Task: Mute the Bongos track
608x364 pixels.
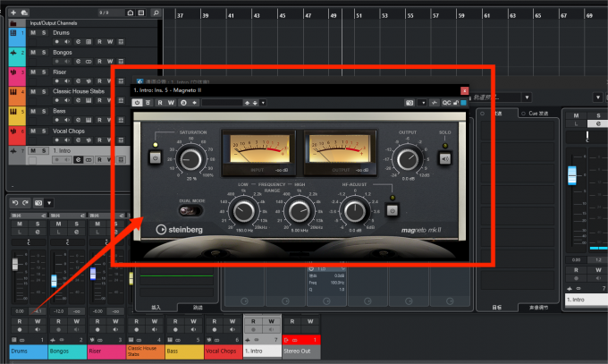Action: (33, 52)
